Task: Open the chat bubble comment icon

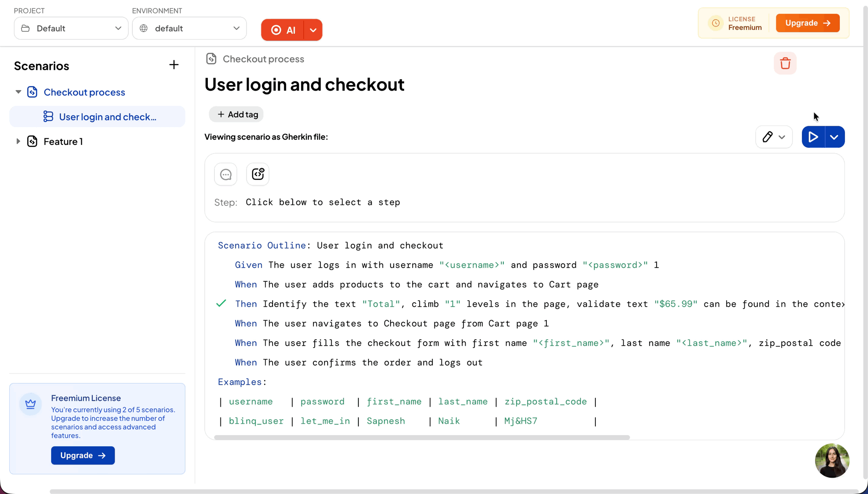Action: tap(226, 174)
